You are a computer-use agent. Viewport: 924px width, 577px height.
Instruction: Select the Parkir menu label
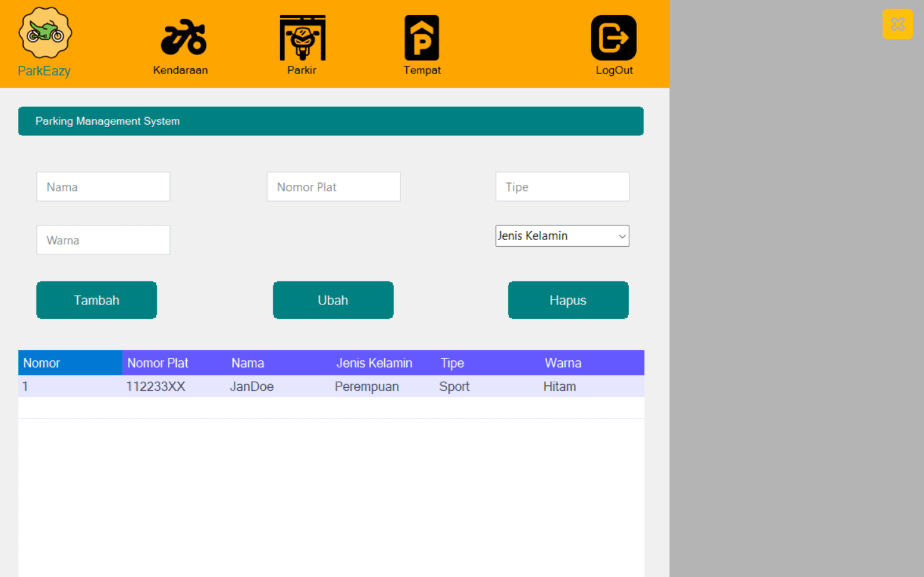pos(302,70)
